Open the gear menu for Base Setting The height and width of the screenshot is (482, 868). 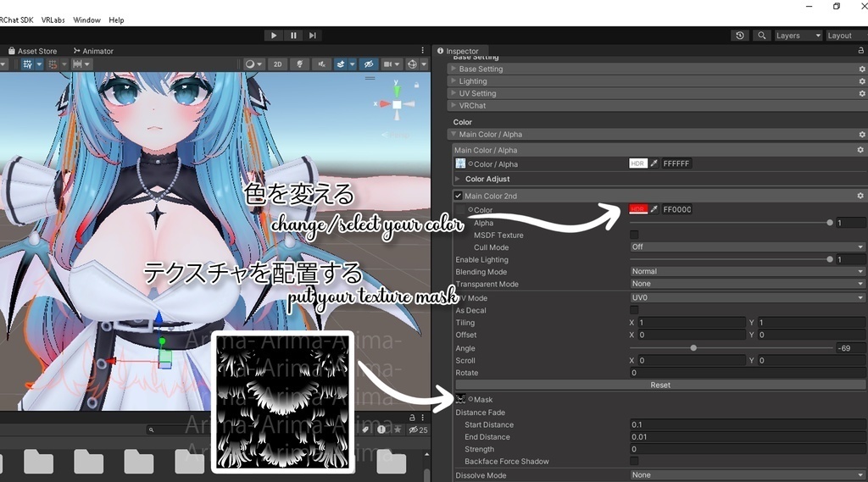pos(862,69)
